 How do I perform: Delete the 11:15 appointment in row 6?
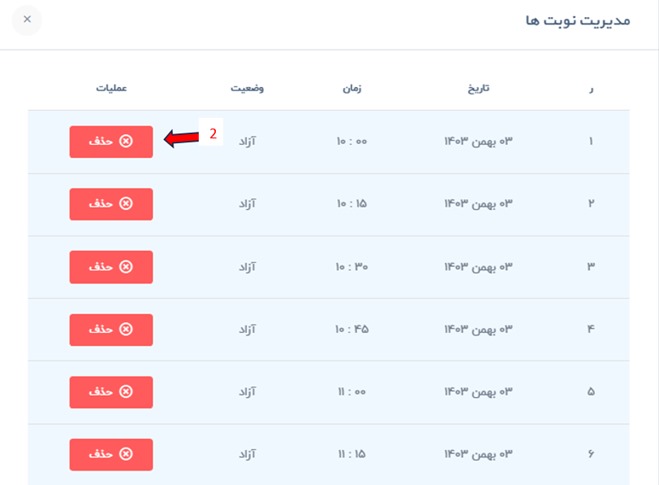tap(111, 454)
